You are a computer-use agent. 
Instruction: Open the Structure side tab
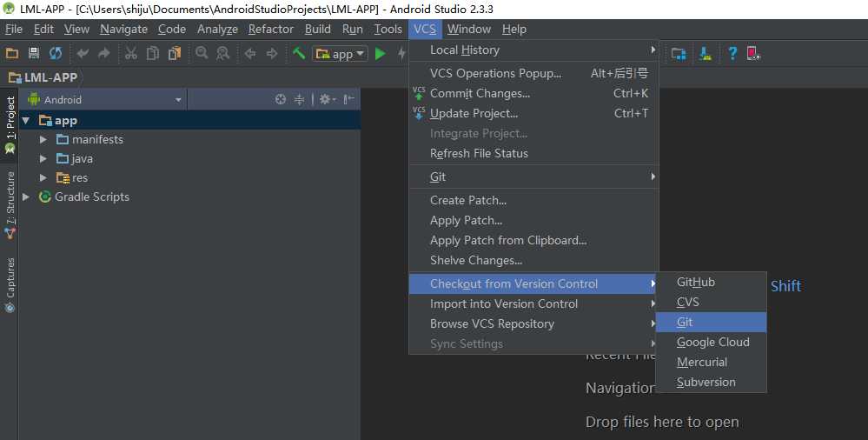coord(10,206)
